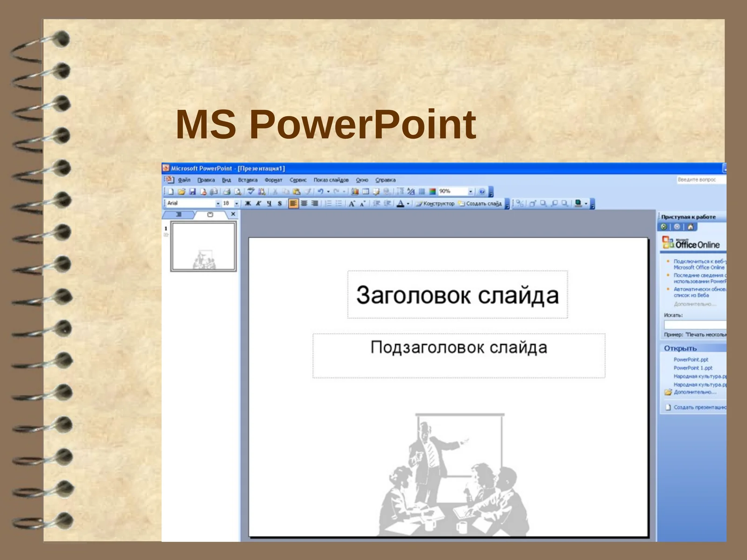Click the Введите вопрос help box
The width and height of the screenshot is (747, 560).
click(x=701, y=180)
